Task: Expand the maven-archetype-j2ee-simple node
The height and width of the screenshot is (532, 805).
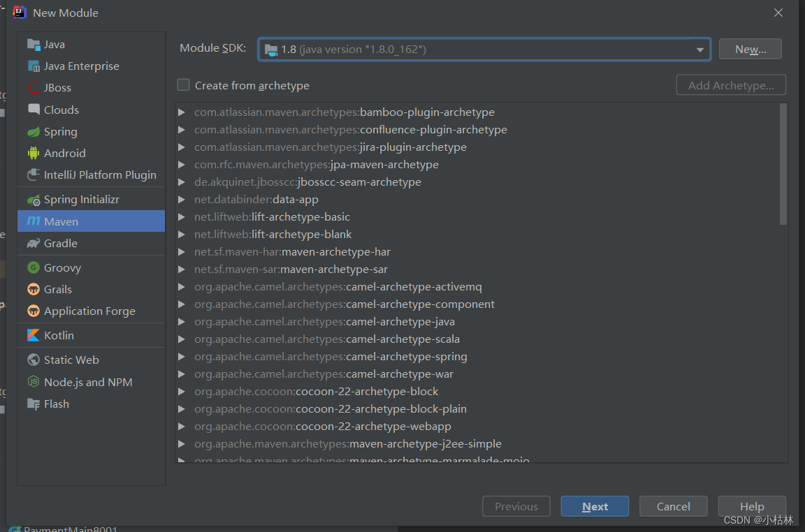Action: [182, 444]
